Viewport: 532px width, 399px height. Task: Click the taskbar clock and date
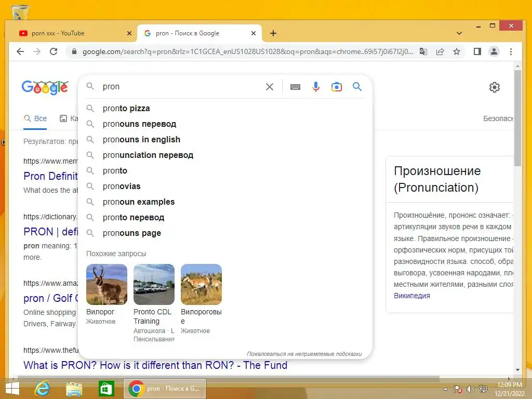pyautogui.click(x=509, y=389)
